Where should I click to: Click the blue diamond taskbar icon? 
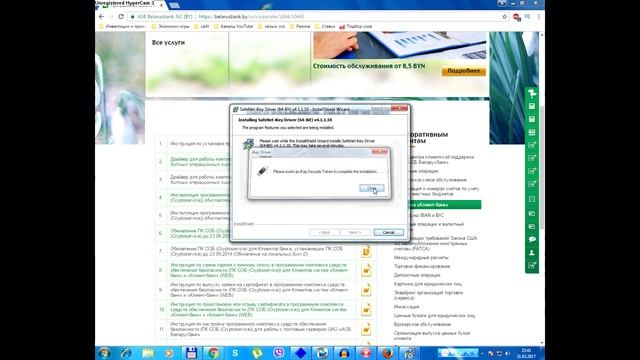300,353
